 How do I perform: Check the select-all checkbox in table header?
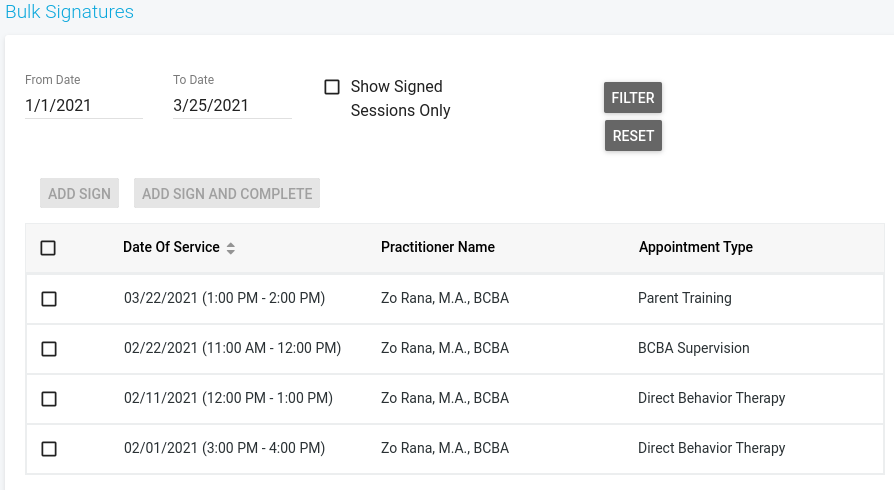click(x=48, y=248)
